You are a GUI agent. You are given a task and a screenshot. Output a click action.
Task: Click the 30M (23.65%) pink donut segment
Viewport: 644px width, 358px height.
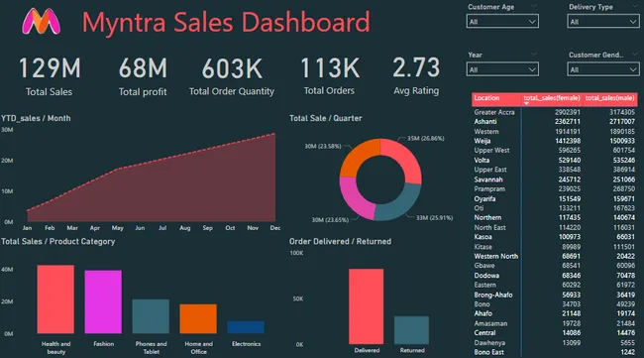point(355,199)
